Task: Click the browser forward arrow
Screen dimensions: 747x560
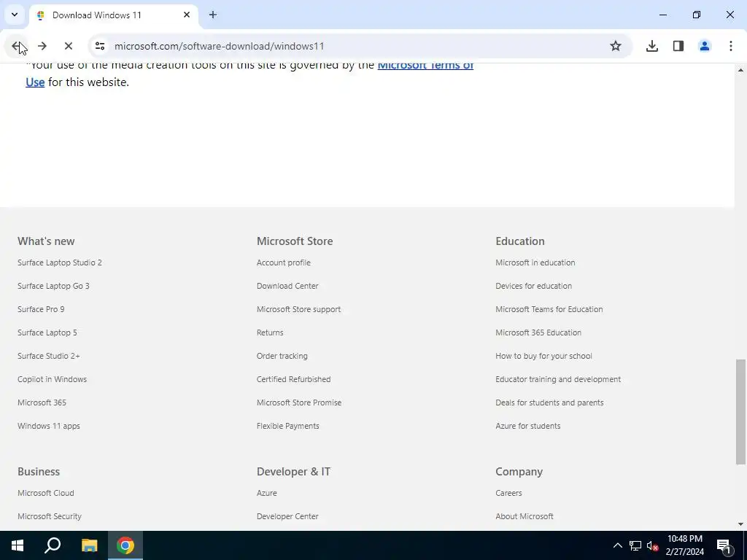Action: (x=42, y=46)
